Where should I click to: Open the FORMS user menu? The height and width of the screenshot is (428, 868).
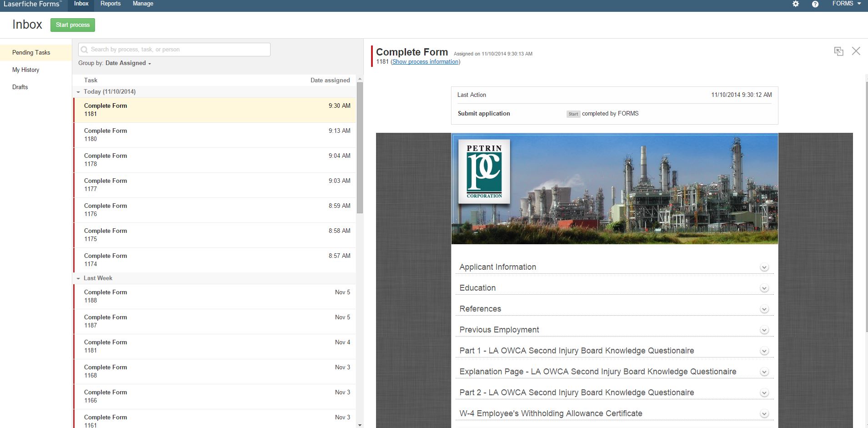(x=846, y=4)
